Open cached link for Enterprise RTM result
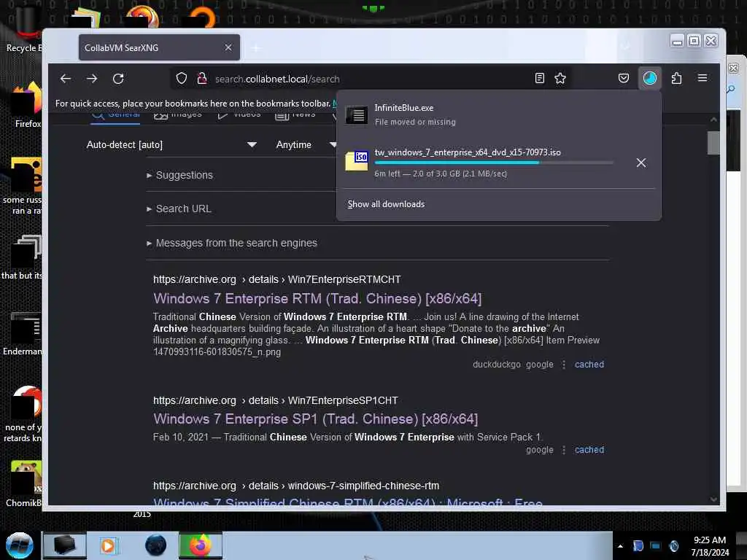The image size is (747, 560). click(589, 365)
